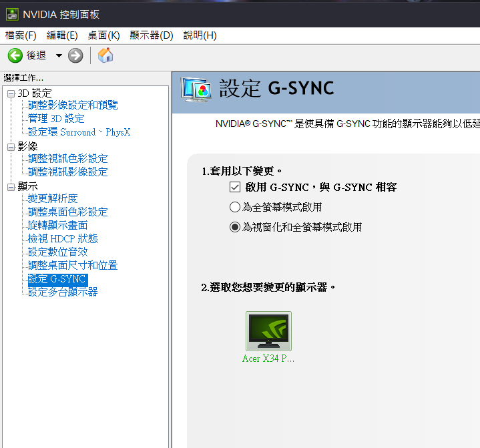Viewport: 480px width, 448px height.
Task: Open 設定數位音效 link
Action: [57, 252]
